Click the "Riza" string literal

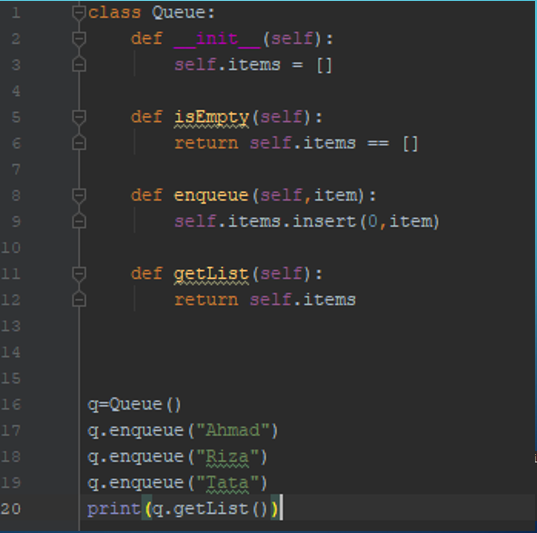pos(227,457)
